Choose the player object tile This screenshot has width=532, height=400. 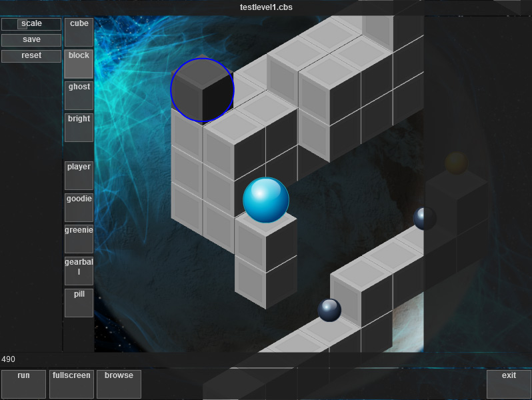pyautogui.click(x=79, y=175)
